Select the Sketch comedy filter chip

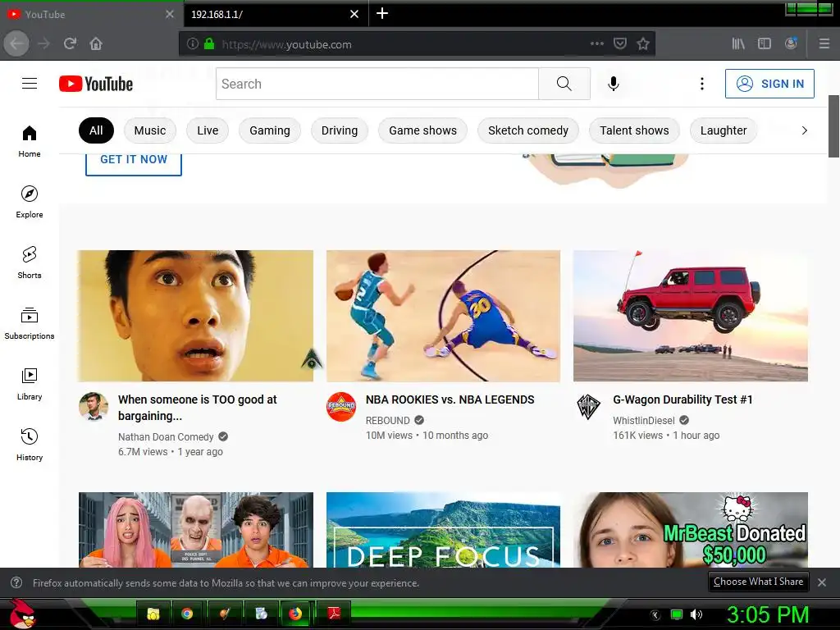528,130
